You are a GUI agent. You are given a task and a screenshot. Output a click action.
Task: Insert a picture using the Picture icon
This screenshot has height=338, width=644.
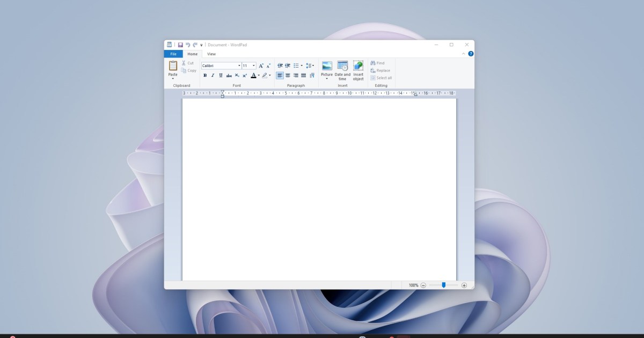327,66
